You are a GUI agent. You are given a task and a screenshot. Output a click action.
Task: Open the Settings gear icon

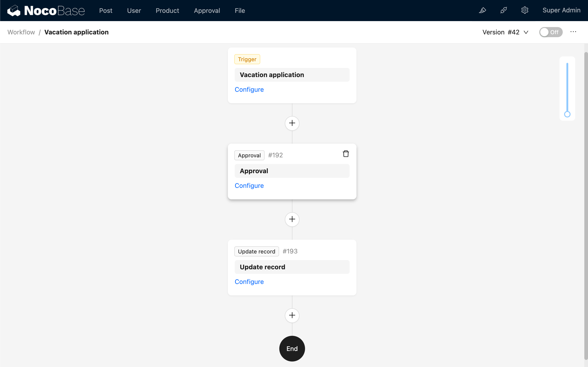click(x=525, y=11)
